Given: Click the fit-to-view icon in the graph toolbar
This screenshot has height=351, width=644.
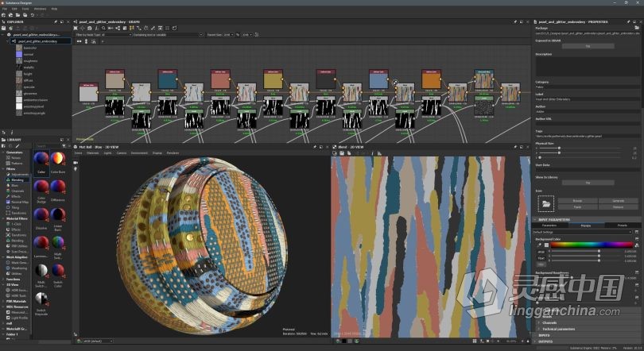Looking at the screenshot, I should 76,28.
